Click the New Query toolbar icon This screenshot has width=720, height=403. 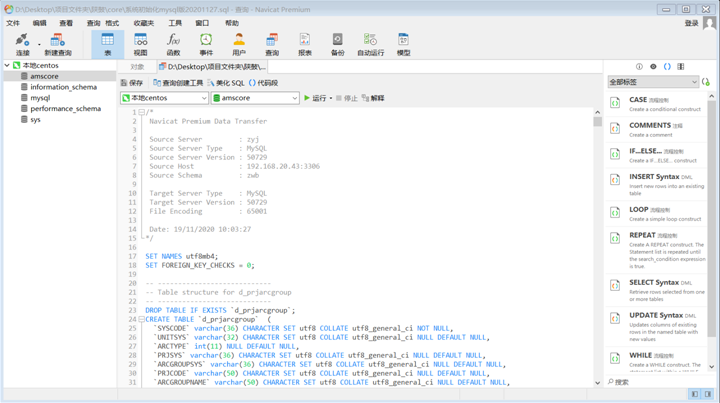58,45
